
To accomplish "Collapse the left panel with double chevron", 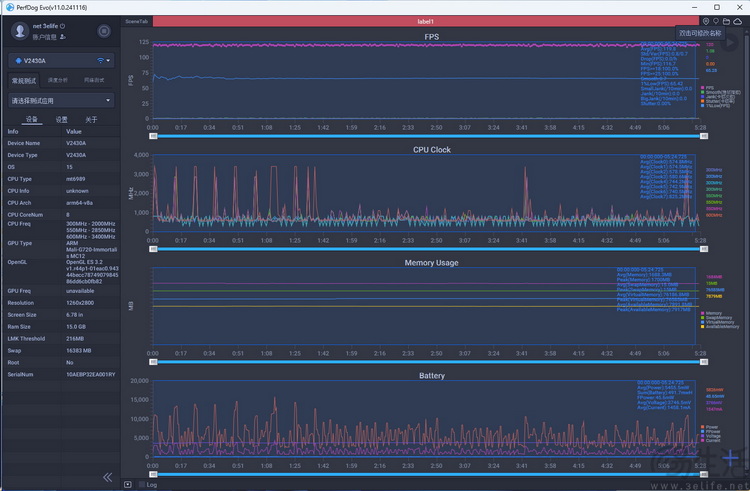I will click(108, 477).
